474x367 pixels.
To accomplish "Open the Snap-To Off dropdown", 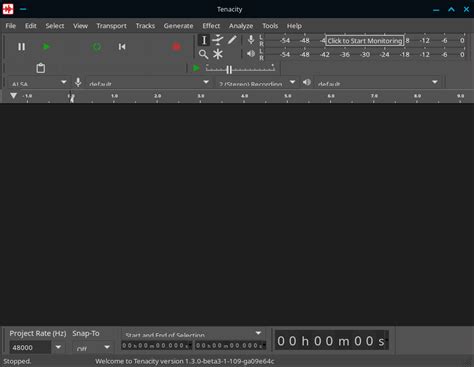I will [92, 348].
